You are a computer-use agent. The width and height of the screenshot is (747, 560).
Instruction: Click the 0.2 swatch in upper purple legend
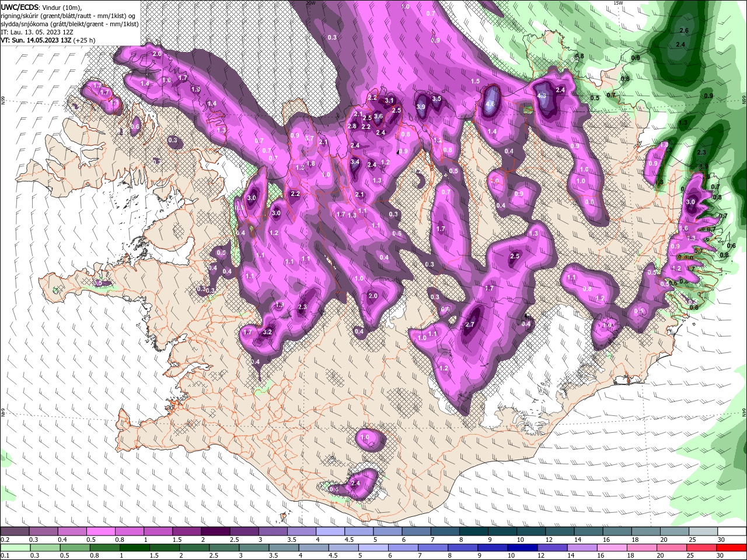[x=15, y=531]
